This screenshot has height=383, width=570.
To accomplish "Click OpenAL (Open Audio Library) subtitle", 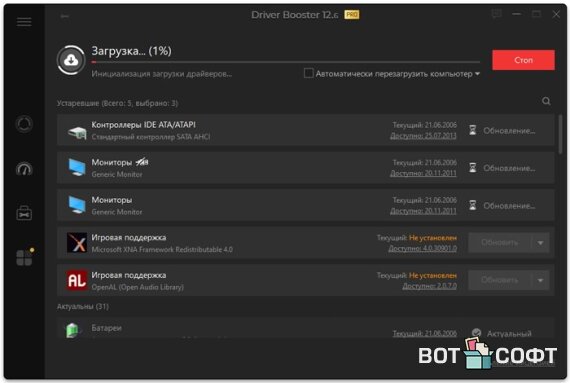I will 137,287.
